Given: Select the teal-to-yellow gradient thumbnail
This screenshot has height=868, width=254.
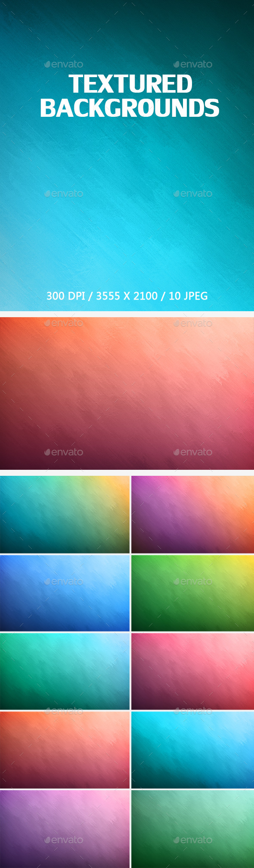Looking at the screenshot, I should (65, 514).
